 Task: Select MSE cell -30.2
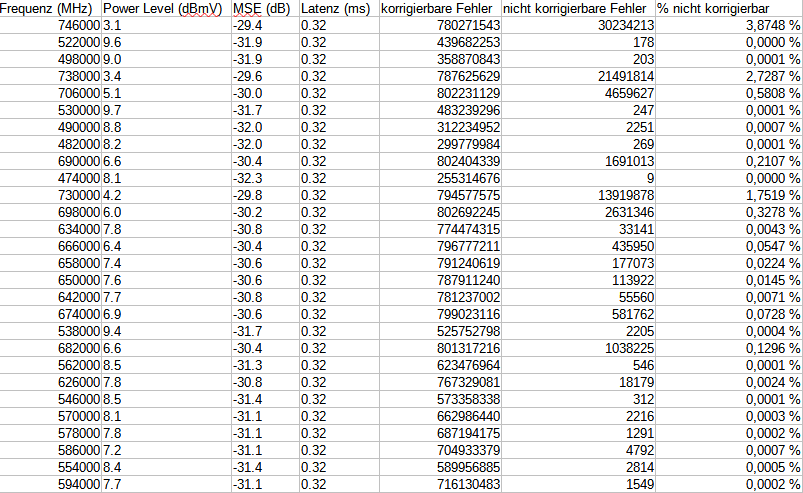(265, 212)
